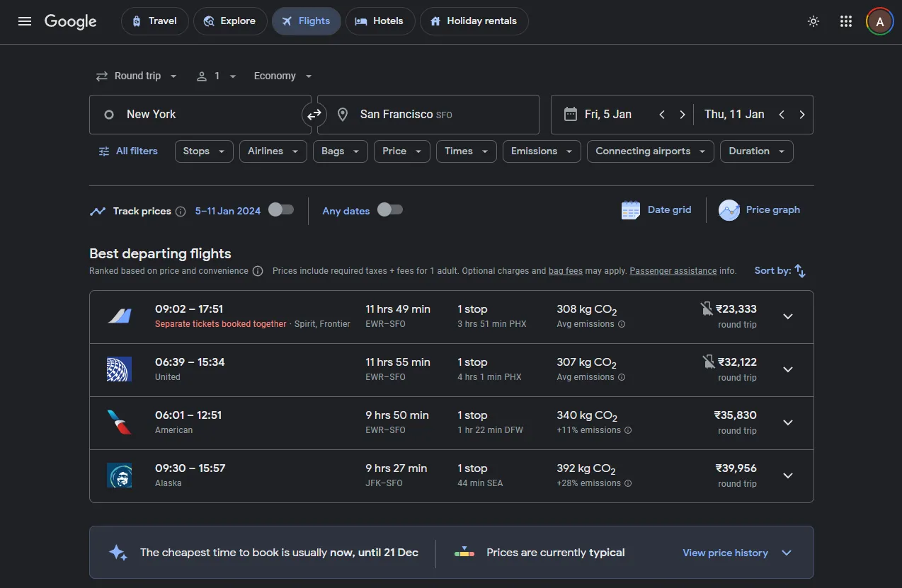Click the sparkle icon in cheapest time banner
The width and height of the screenshot is (902, 588).
118,553
